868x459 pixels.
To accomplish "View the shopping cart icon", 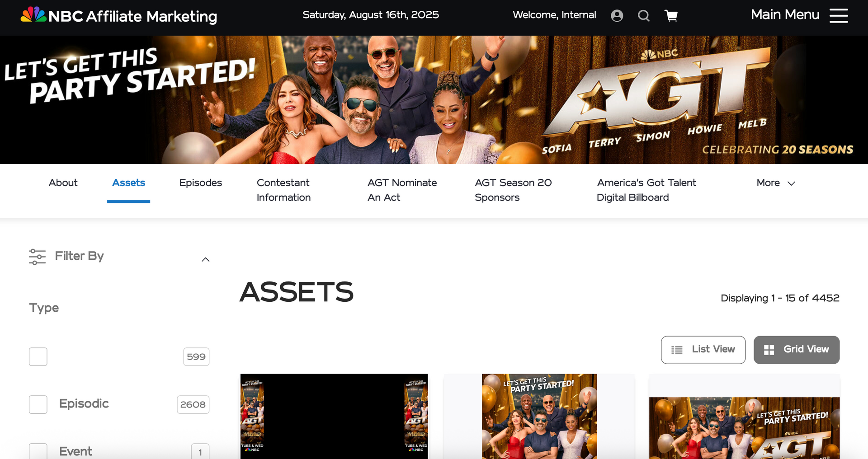I will (671, 16).
